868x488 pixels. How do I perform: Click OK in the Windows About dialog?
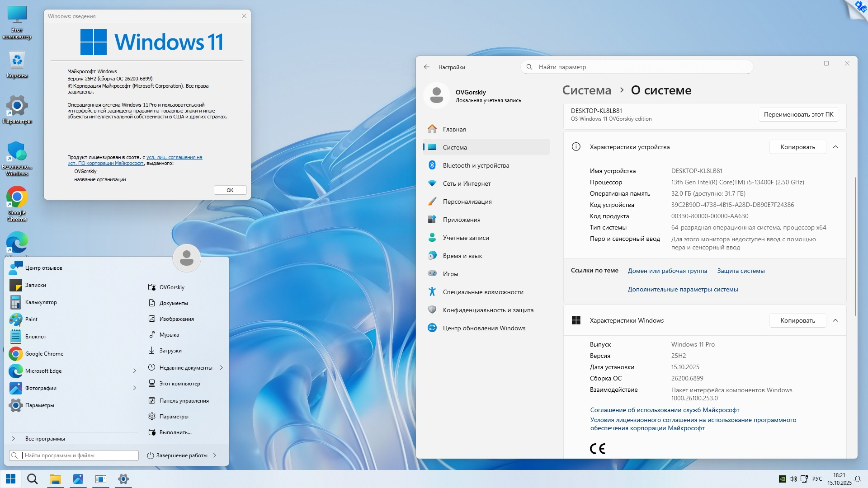[230, 190]
